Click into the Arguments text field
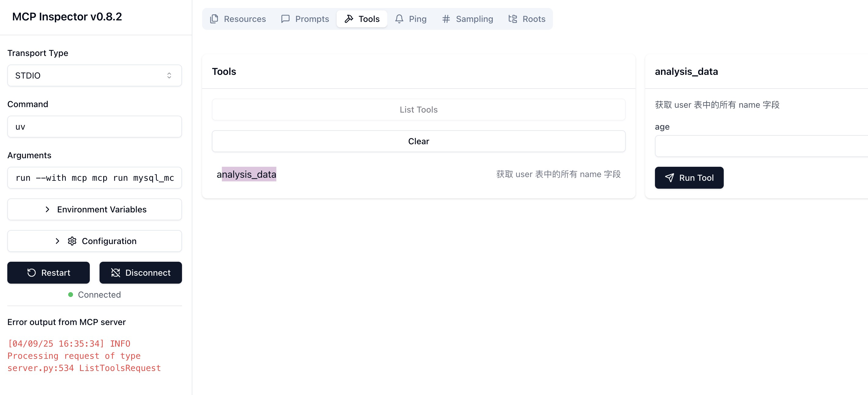 pyautogui.click(x=94, y=178)
